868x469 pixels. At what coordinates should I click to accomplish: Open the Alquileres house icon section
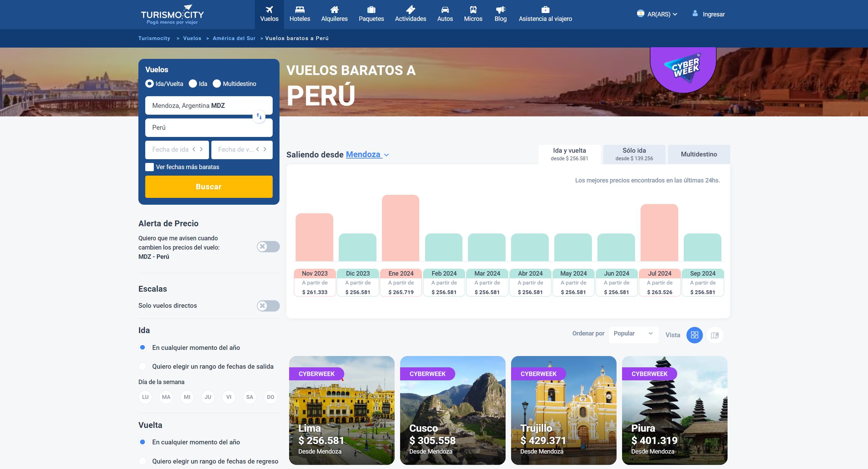[334, 14]
